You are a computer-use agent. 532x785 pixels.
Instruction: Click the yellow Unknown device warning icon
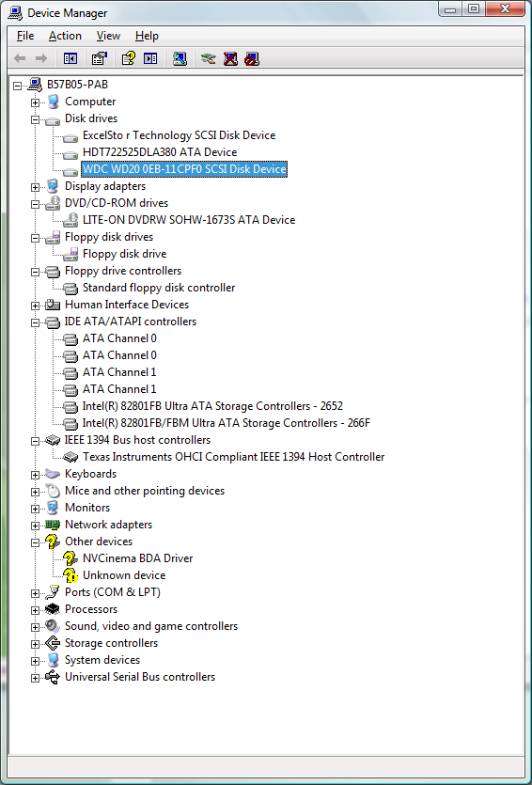click(70, 575)
